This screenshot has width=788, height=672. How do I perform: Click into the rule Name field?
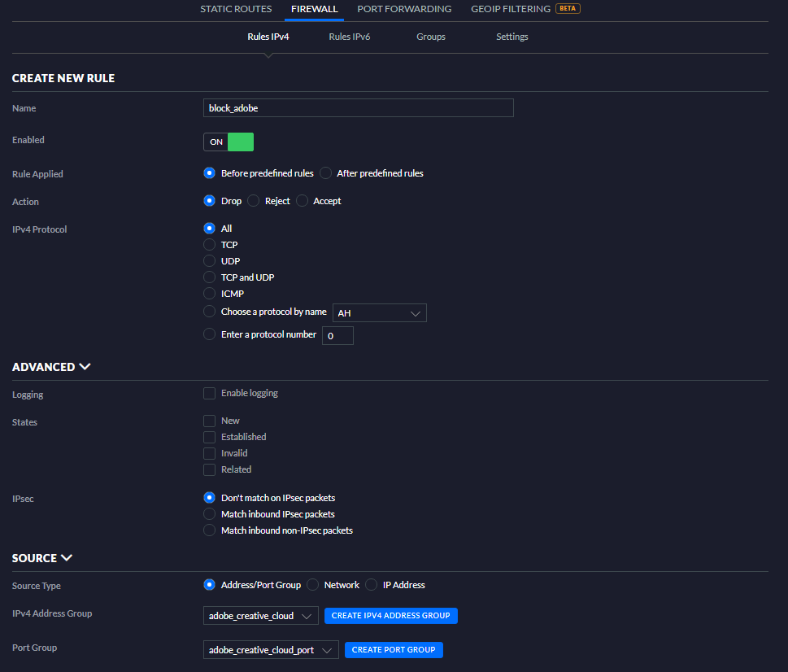coord(358,108)
